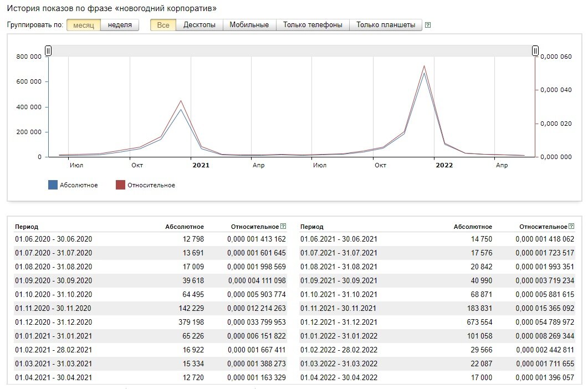The height and width of the screenshot is (389, 588).
Task: Click help icon beside right Относительное column header
Action: pyautogui.click(x=571, y=226)
